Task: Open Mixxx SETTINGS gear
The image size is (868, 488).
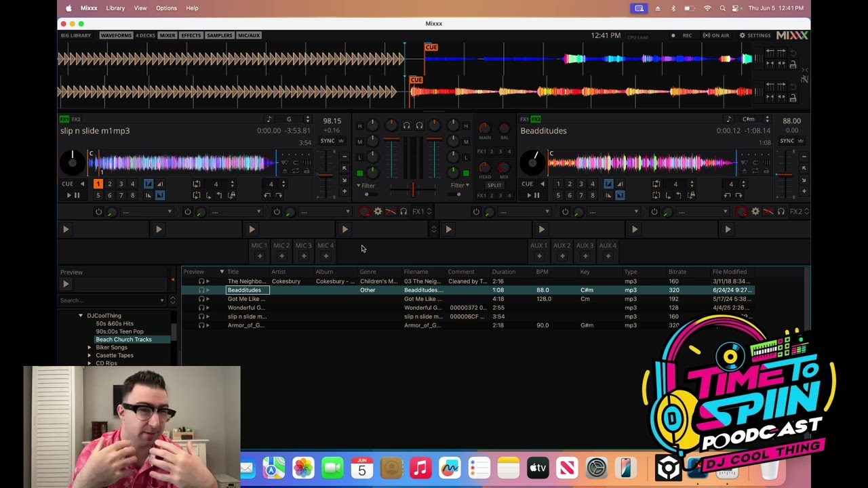Action: pyautogui.click(x=755, y=35)
